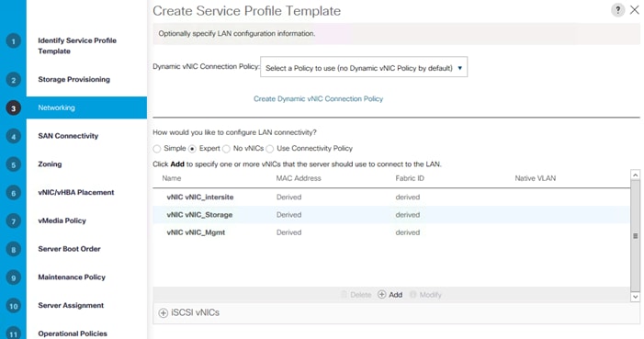Select the vNIC vNIC_Storage row
Screen dimensions: 644x339
point(391,215)
